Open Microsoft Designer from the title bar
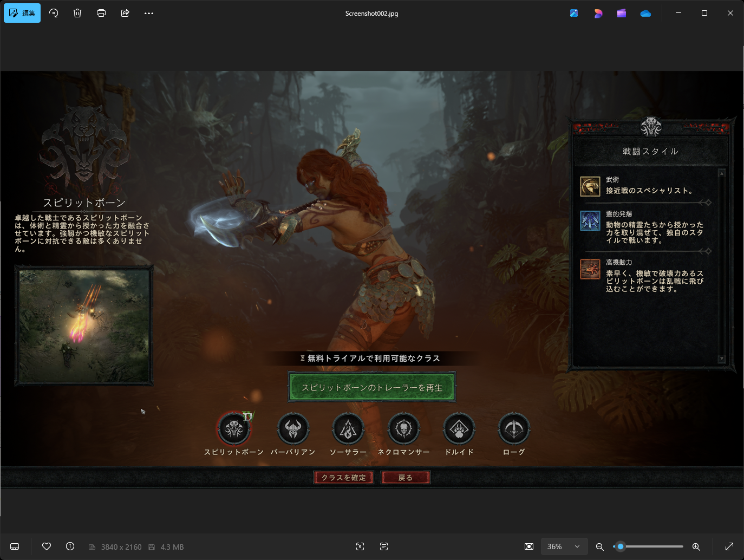This screenshot has height=560, width=744. [598, 13]
